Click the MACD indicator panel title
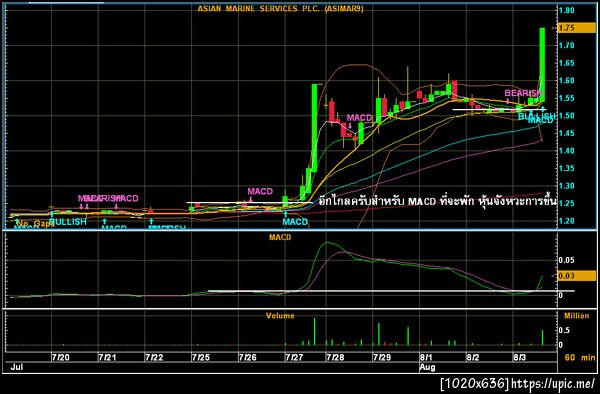 coord(280,238)
